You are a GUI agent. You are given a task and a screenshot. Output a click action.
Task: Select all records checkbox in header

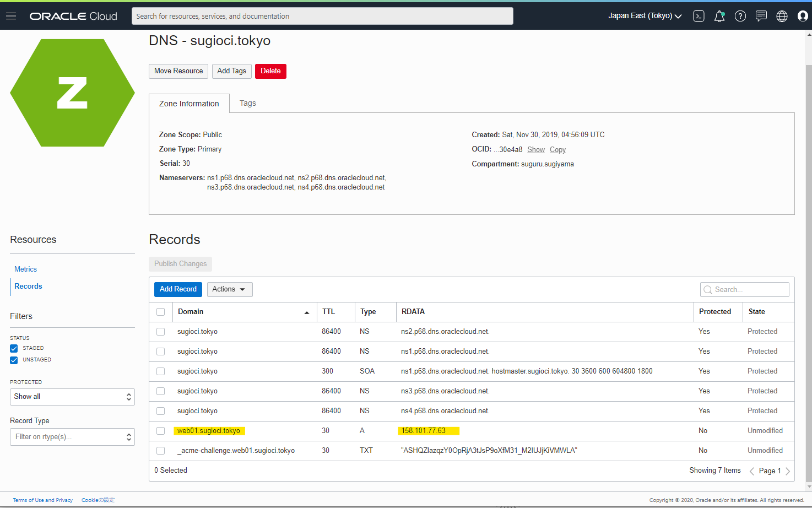(161, 312)
